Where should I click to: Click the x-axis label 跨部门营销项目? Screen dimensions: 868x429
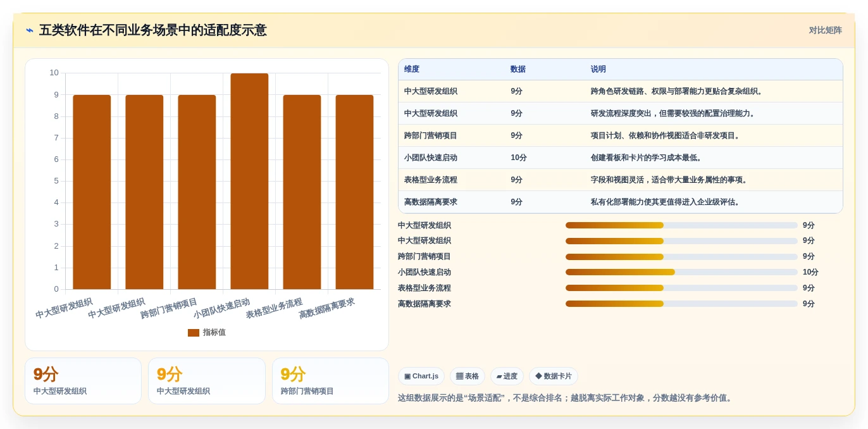tap(169, 308)
